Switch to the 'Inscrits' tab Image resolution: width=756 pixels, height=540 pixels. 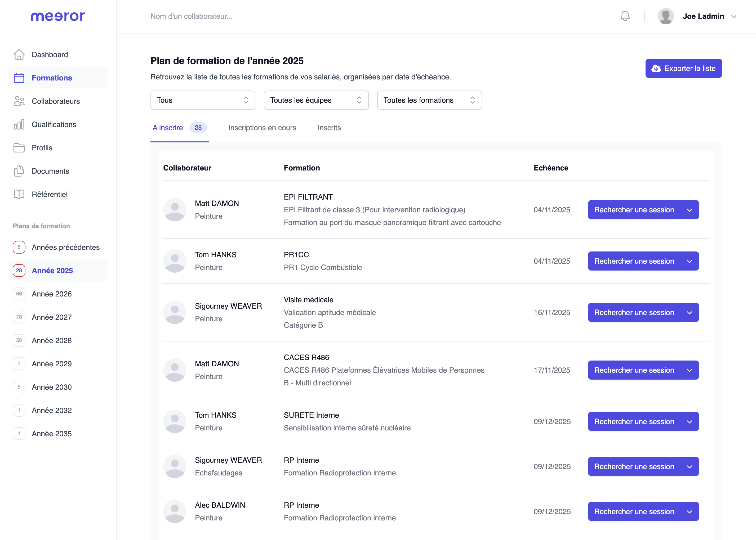click(x=329, y=128)
